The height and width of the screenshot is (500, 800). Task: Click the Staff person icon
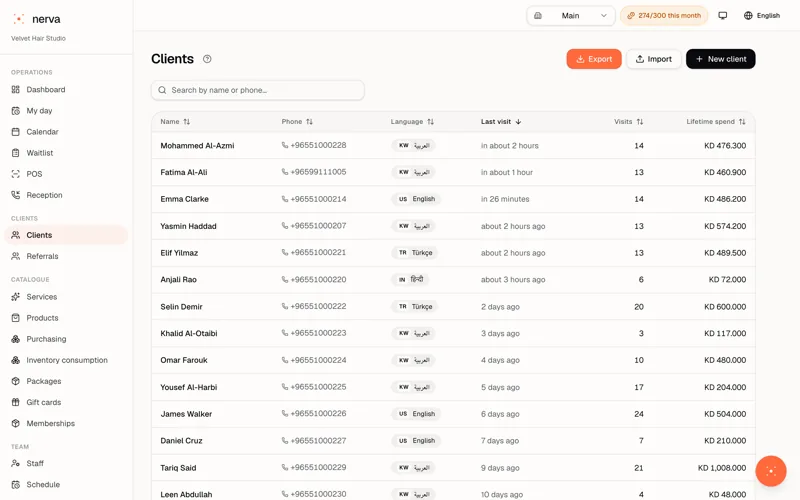(16, 463)
